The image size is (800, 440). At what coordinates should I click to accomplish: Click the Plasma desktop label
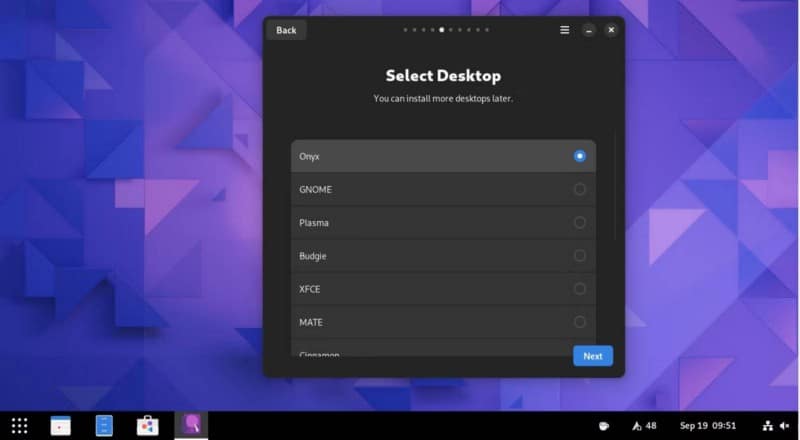314,223
